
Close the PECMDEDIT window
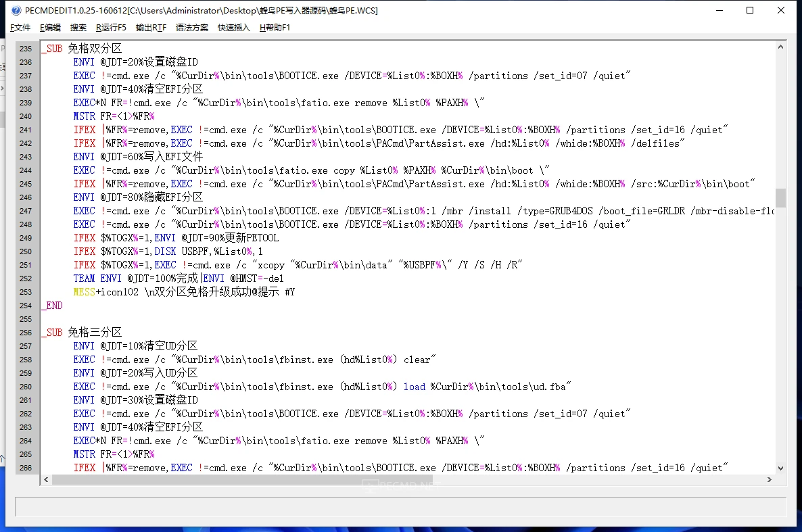[781, 10]
